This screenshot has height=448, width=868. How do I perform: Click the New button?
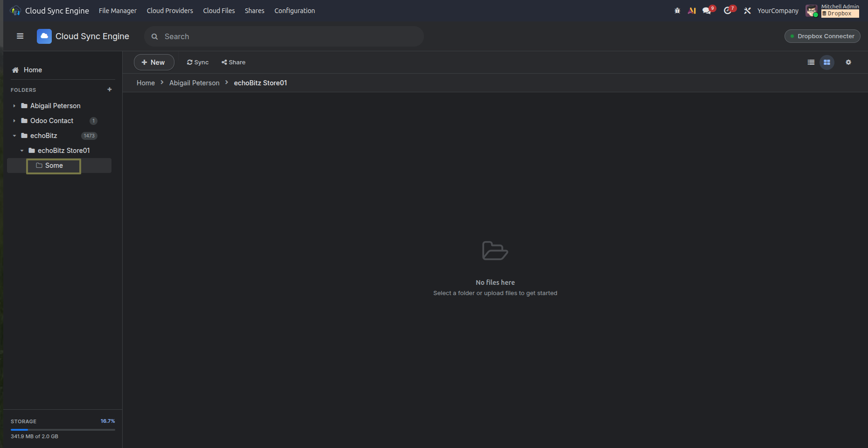(x=154, y=62)
